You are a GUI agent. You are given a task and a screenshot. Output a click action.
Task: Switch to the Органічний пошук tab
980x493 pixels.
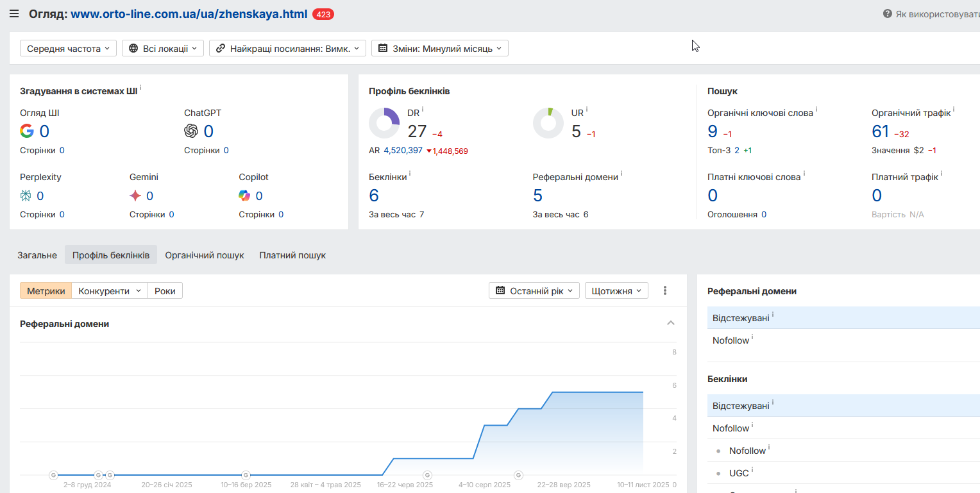pyautogui.click(x=205, y=255)
